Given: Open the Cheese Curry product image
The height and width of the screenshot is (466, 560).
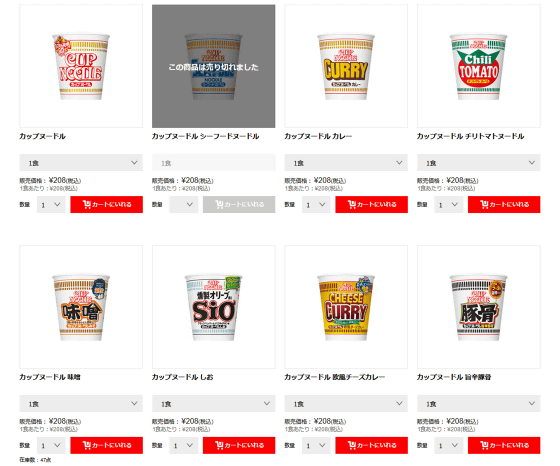Looking at the screenshot, I should pyautogui.click(x=346, y=307).
